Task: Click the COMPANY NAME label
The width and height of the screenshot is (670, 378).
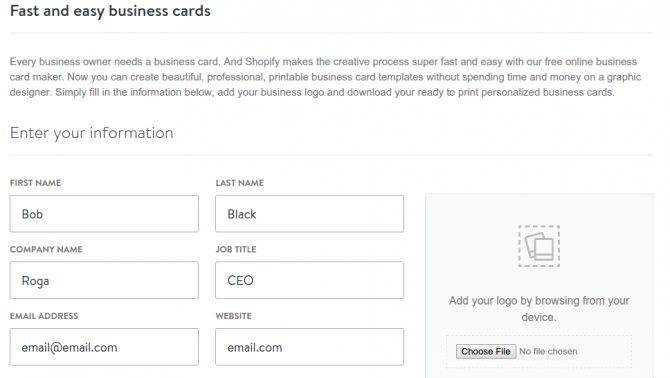Action: 46,249
